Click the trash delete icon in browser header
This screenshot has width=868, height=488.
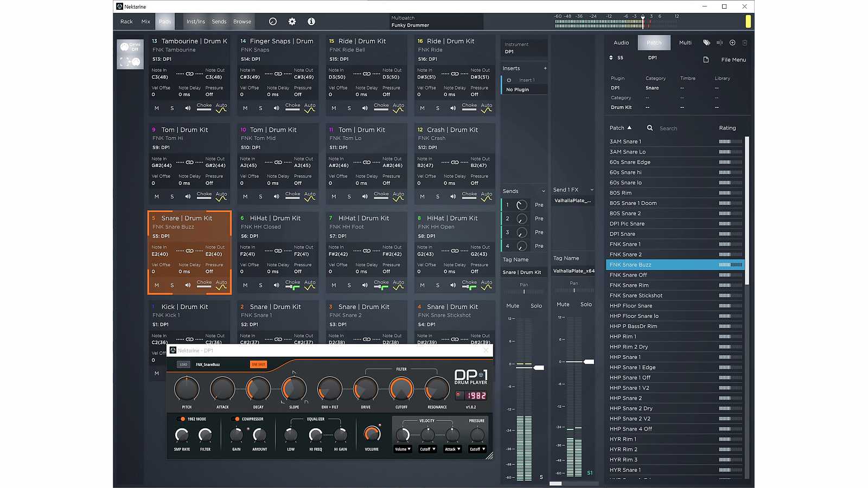pyautogui.click(x=745, y=42)
